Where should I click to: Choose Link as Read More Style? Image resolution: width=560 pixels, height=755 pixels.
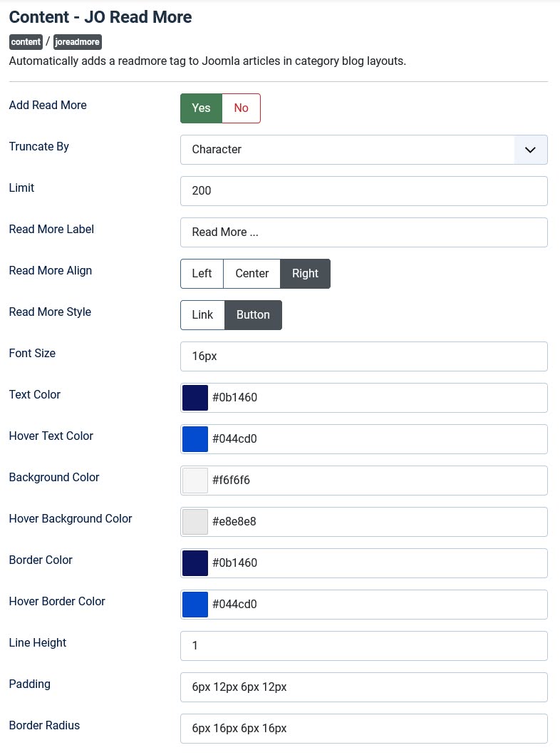pos(202,315)
